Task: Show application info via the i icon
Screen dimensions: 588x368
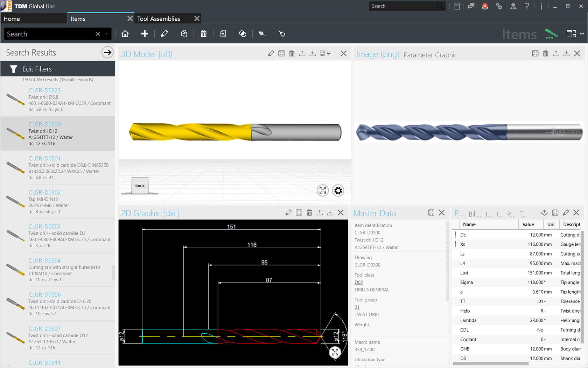Action: tap(541, 6)
